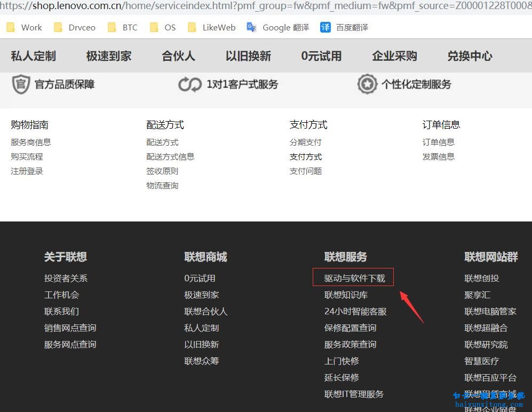Click the 个性化定制服务 gear badge icon
The image size is (532, 412).
click(x=367, y=84)
